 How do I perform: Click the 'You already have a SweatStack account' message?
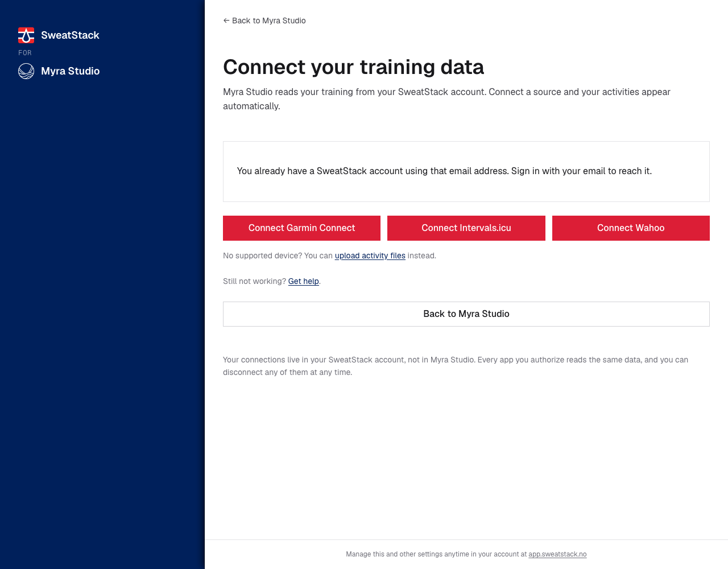pos(444,171)
